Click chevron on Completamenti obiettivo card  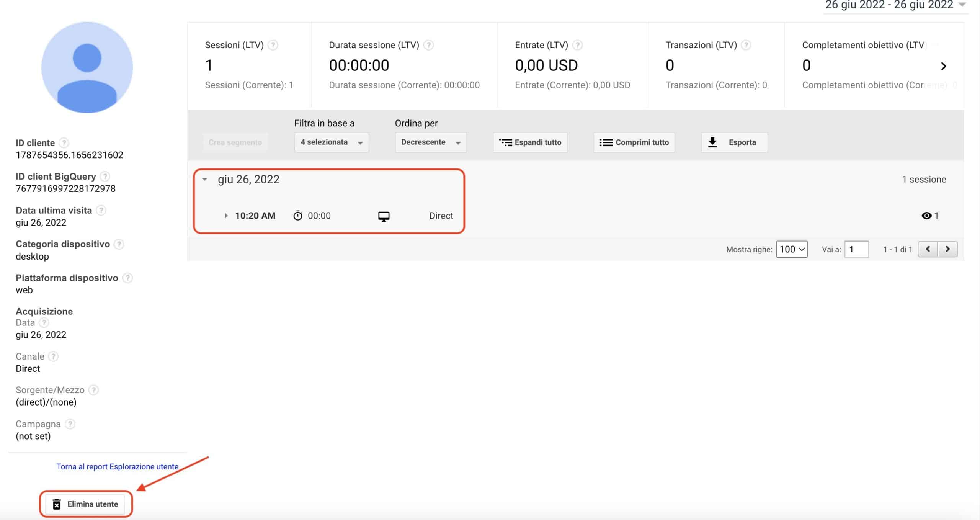[x=944, y=66]
